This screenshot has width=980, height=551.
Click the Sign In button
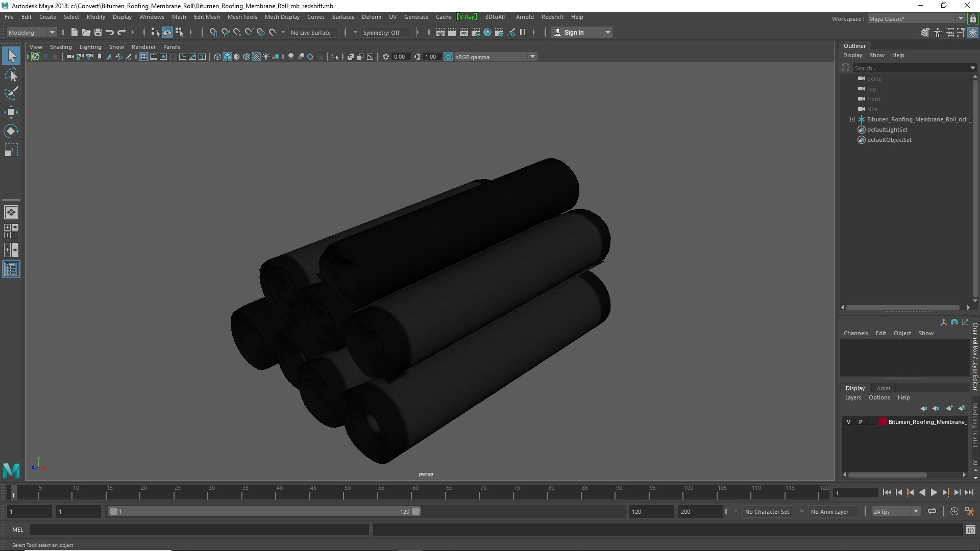point(582,32)
